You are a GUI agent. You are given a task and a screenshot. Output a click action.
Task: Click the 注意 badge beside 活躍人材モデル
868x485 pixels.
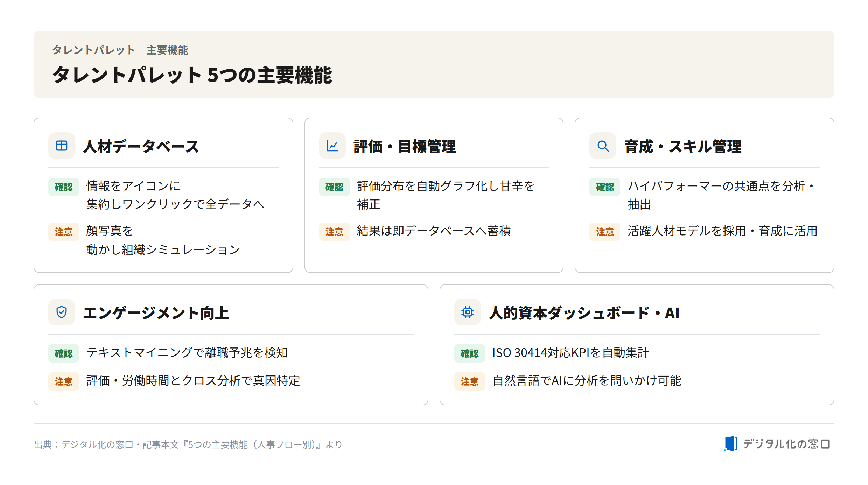(x=605, y=232)
